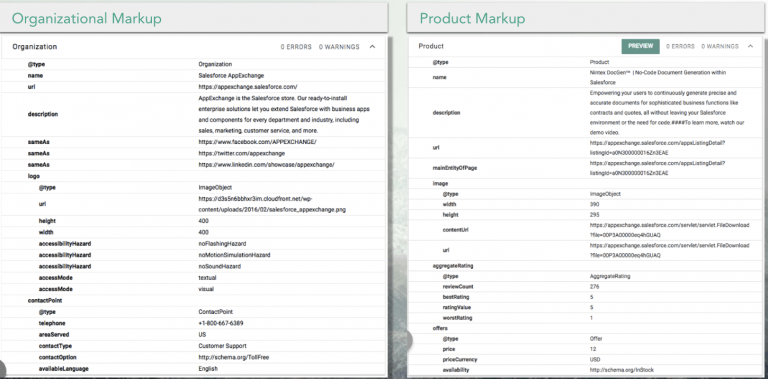Click '0 ERRORS' in the Product header
This screenshot has width=768, height=379.
[x=680, y=46]
